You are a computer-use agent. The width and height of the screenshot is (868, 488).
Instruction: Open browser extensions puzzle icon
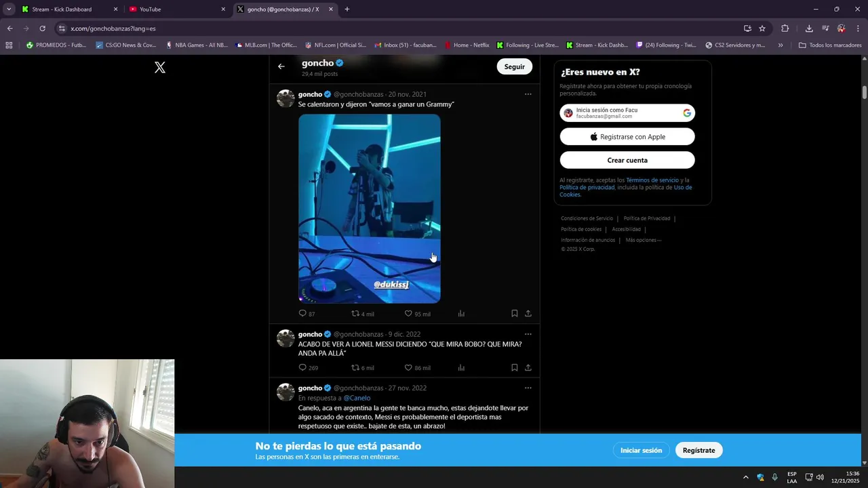point(785,28)
